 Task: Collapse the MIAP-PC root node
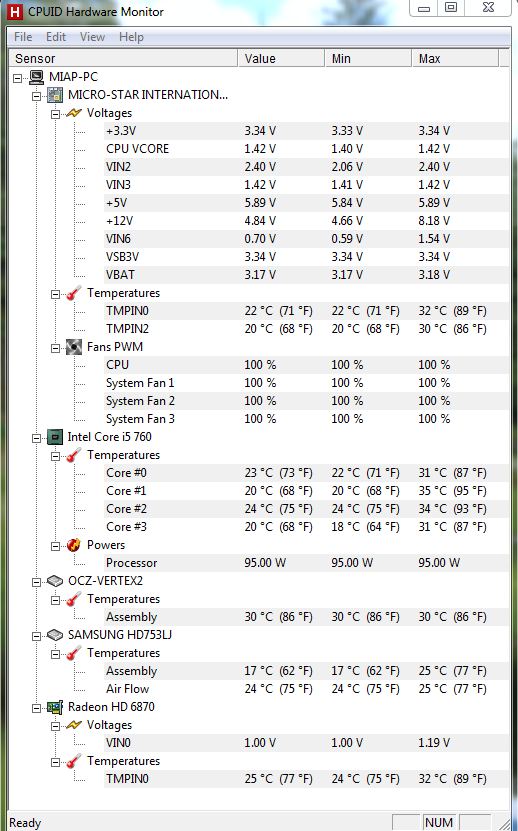(x=17, y=78)
